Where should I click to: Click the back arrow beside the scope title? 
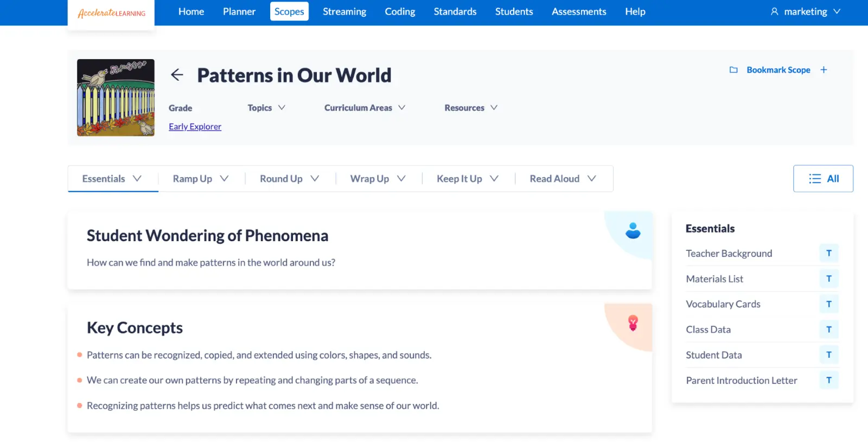pos(177,75)
